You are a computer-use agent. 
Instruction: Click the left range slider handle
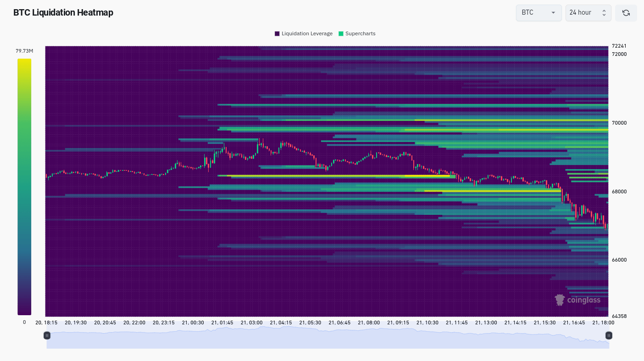(47, 335)
